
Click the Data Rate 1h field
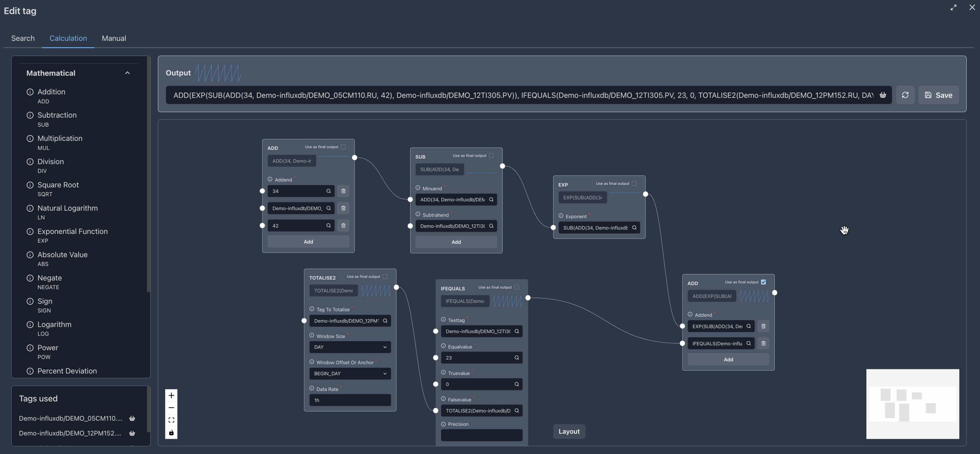click(349, 400)
